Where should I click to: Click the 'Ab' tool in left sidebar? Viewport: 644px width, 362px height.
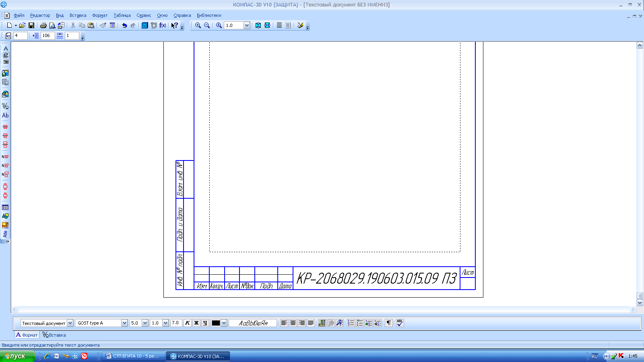point(5,115)
